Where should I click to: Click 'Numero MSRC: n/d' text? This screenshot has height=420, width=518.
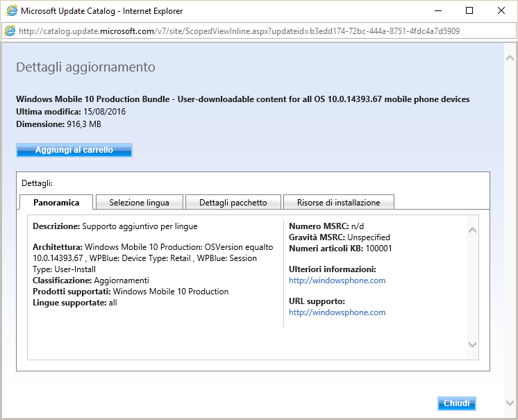(326, 226)
